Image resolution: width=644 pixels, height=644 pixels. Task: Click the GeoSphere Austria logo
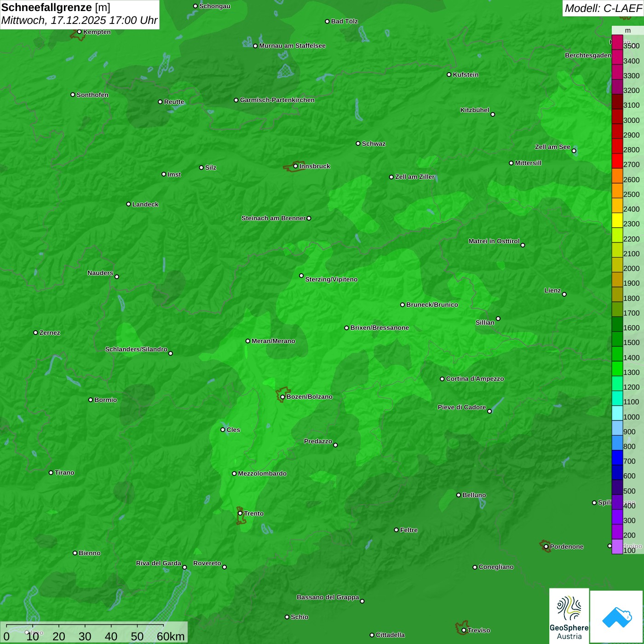tap(569, 616)
